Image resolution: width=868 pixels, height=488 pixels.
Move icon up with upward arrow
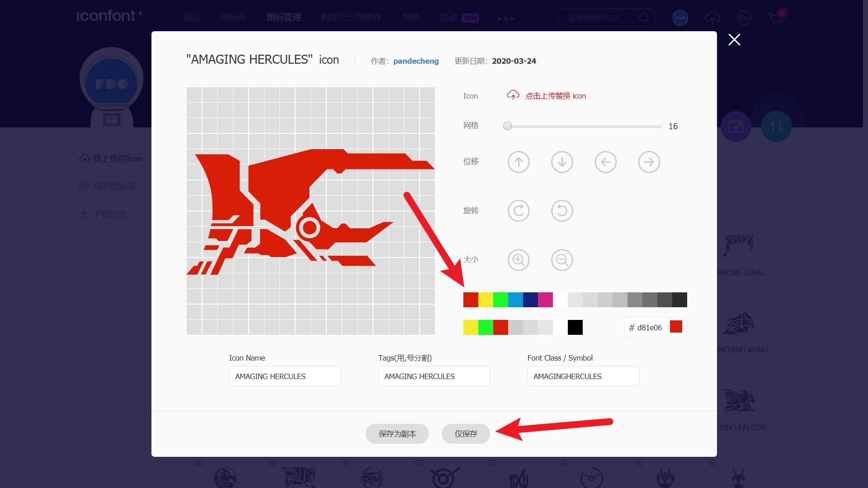519,162
